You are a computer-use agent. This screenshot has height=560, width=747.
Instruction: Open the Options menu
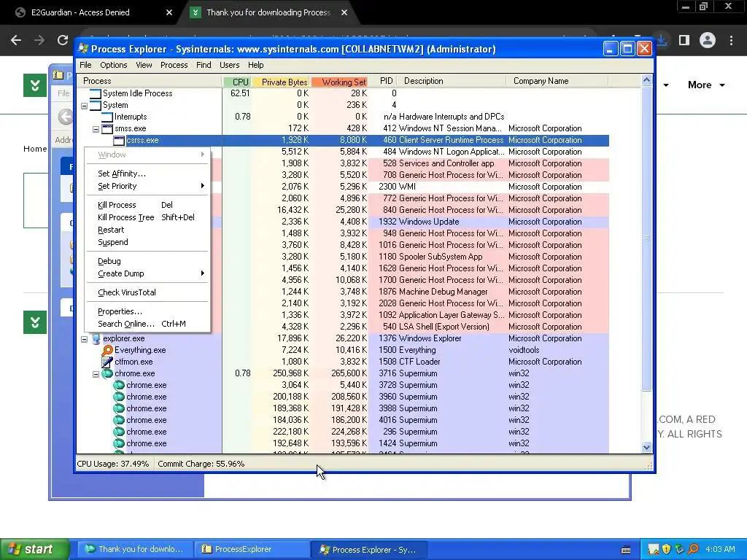click(113, 65)
